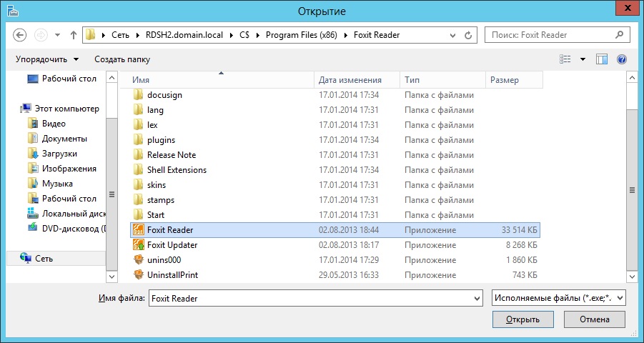Click the Foxit Updater application icon
This screenshot has width=644, height=343.
tap(139, 245)
